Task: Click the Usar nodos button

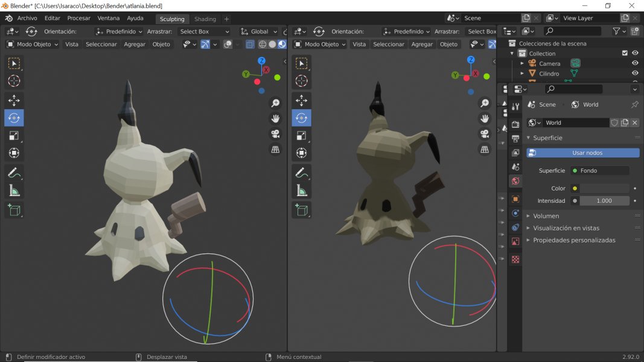Action: (x=583, y=153)
